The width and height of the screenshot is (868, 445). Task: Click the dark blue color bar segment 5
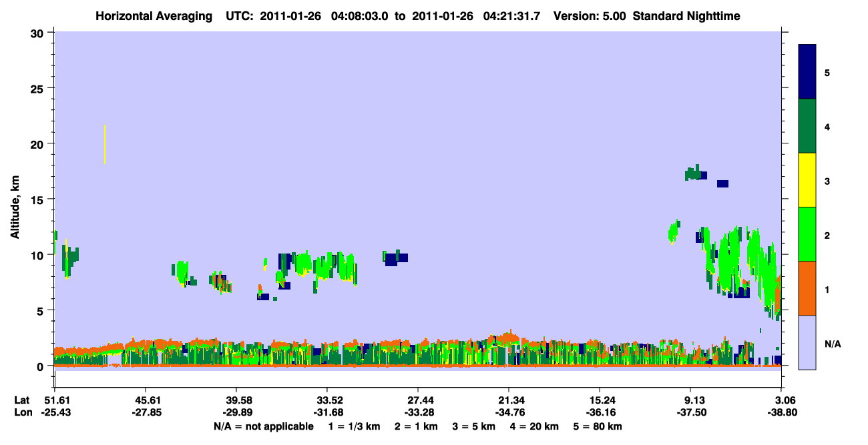tap(807, 72)
